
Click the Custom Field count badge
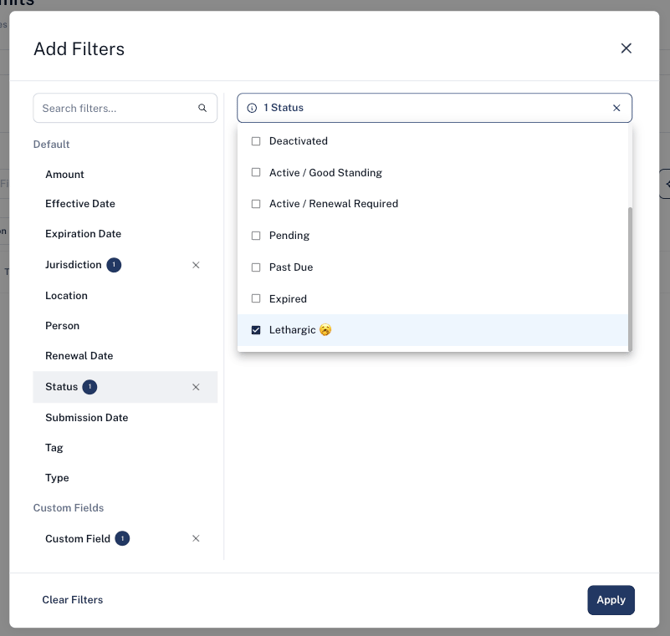tap(123, 539)
